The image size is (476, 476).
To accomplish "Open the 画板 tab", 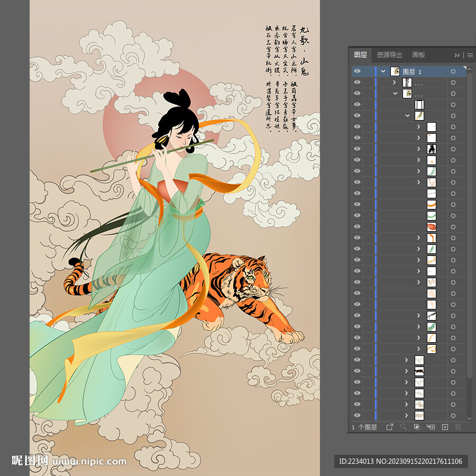I will click(419, 55).
